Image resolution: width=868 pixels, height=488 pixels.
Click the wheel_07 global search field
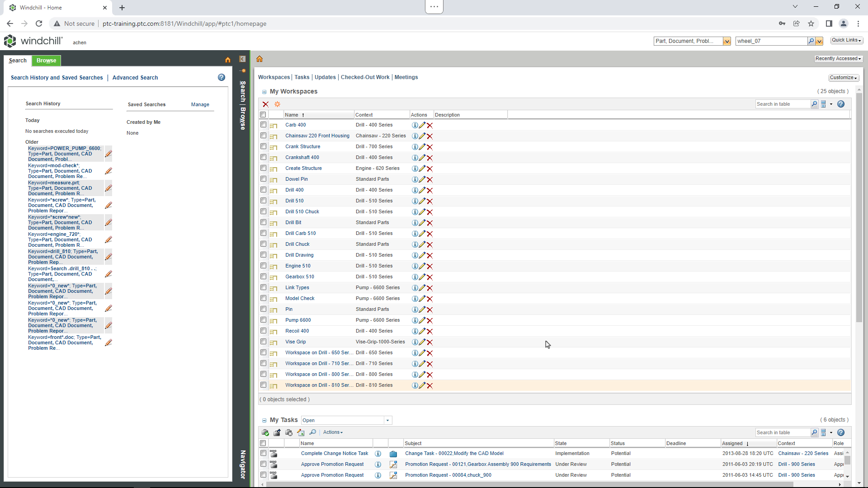pyautogui.click(x=771, y=41)
